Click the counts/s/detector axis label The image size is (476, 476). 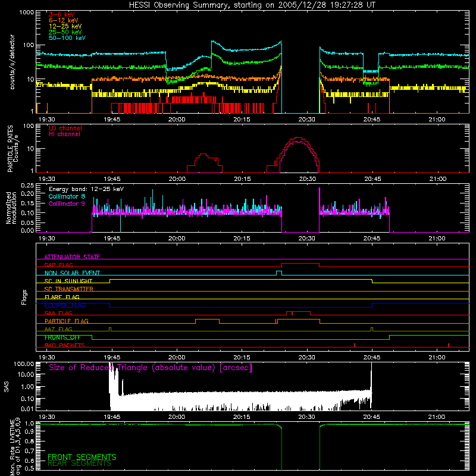coord(12,62)
